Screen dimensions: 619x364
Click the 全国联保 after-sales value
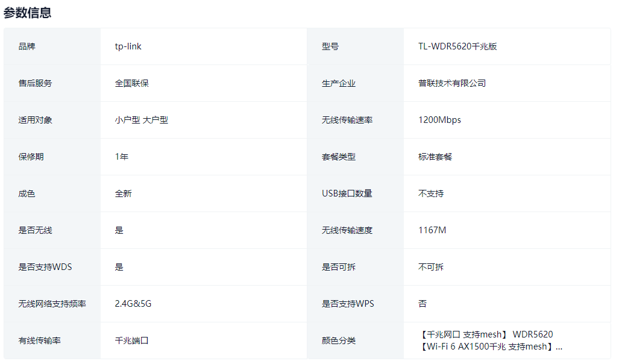click(x=131, y=83)
